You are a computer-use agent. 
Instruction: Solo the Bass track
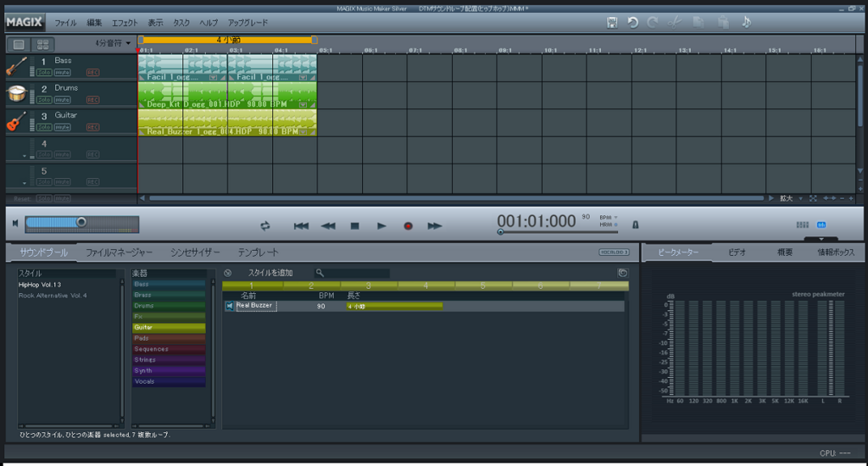(x=44, y=73)
